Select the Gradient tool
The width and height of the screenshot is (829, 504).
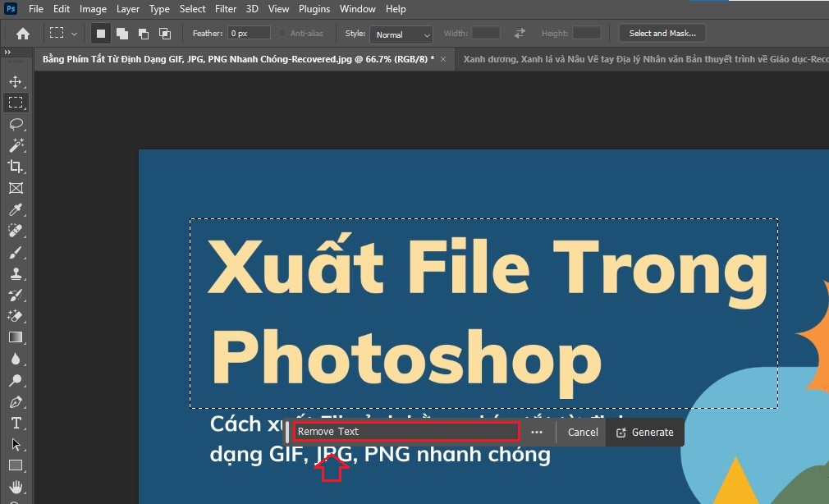point(16,337)
